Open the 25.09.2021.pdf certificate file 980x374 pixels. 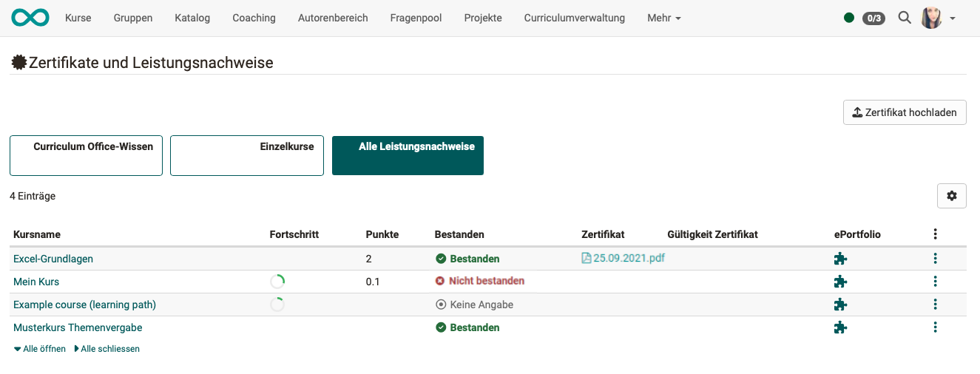(624, 258)
